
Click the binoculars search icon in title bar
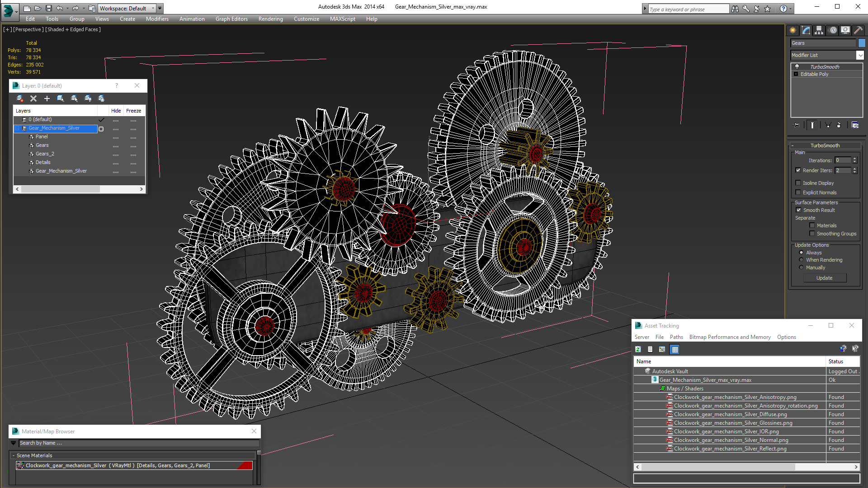735,9
